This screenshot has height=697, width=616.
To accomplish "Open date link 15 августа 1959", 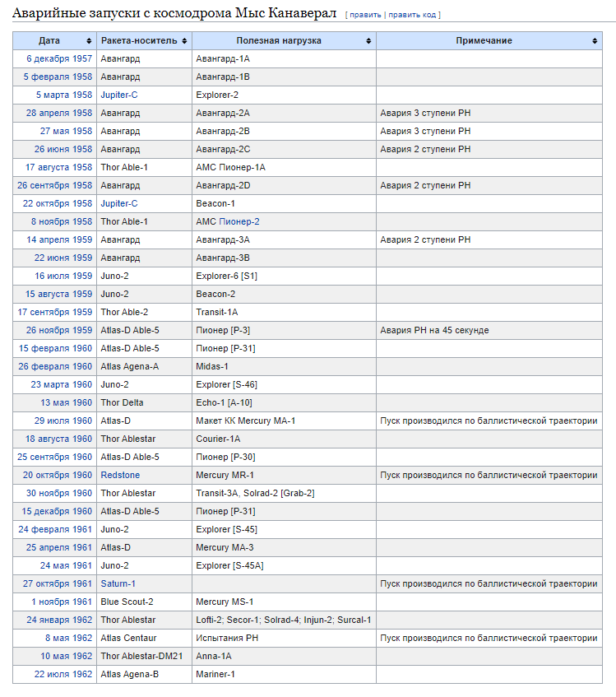I will tap(58, 295).
